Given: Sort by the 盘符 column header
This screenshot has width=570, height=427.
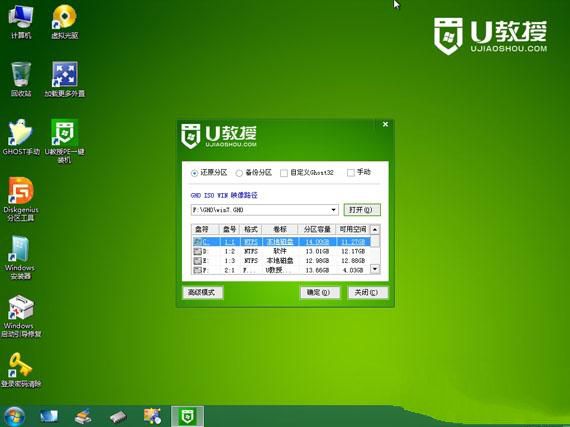Looking at the screenshot, I should click(205, 229).
